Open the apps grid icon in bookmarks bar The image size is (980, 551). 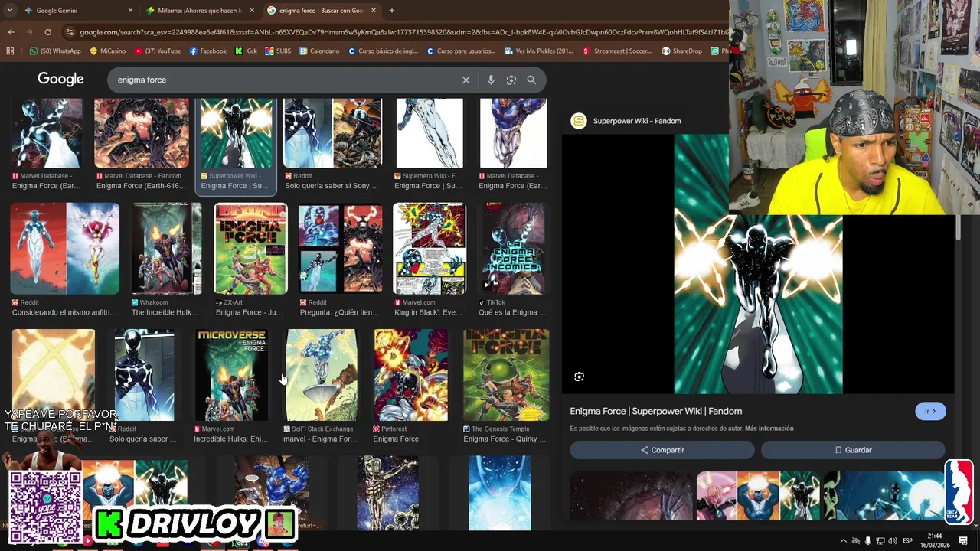[10, 51]
